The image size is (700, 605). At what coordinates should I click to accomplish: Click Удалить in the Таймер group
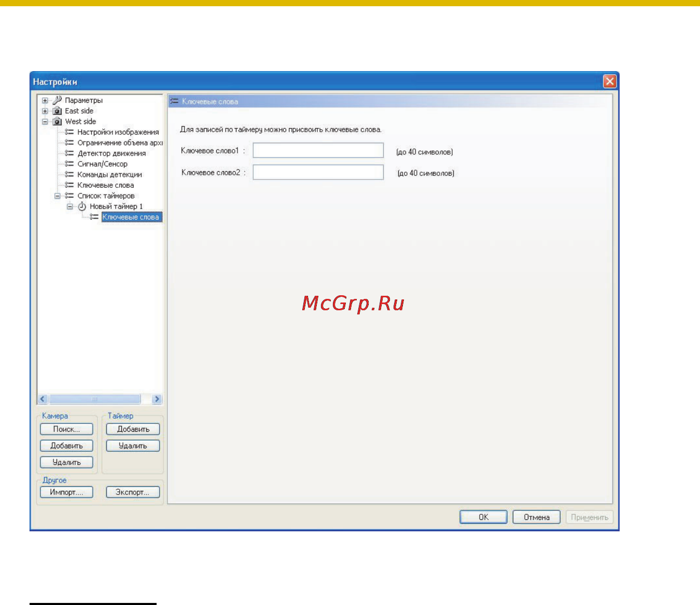click(133, 446)
